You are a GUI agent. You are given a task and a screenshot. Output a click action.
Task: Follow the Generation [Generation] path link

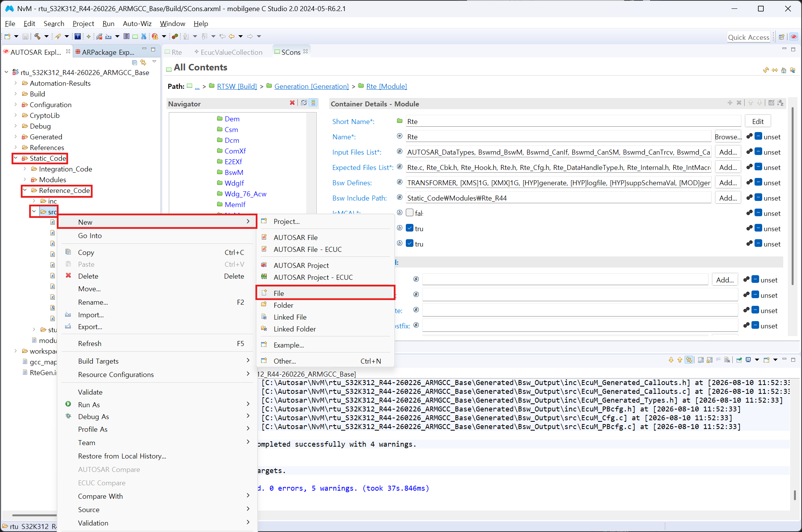312,86
